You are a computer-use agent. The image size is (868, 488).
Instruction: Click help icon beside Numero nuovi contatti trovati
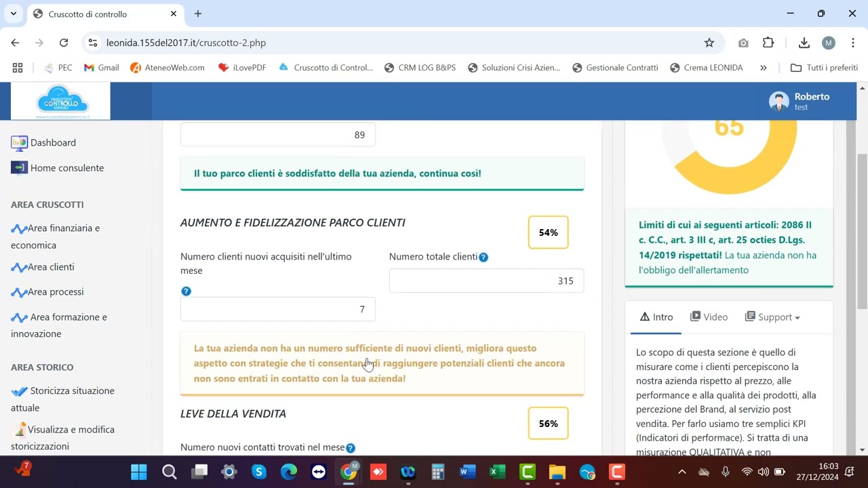(351, 448)
